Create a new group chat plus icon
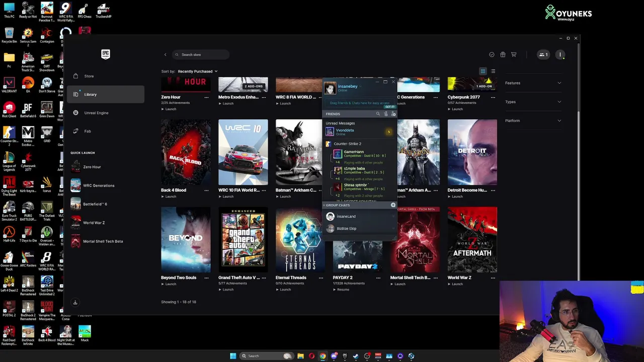 393,205
